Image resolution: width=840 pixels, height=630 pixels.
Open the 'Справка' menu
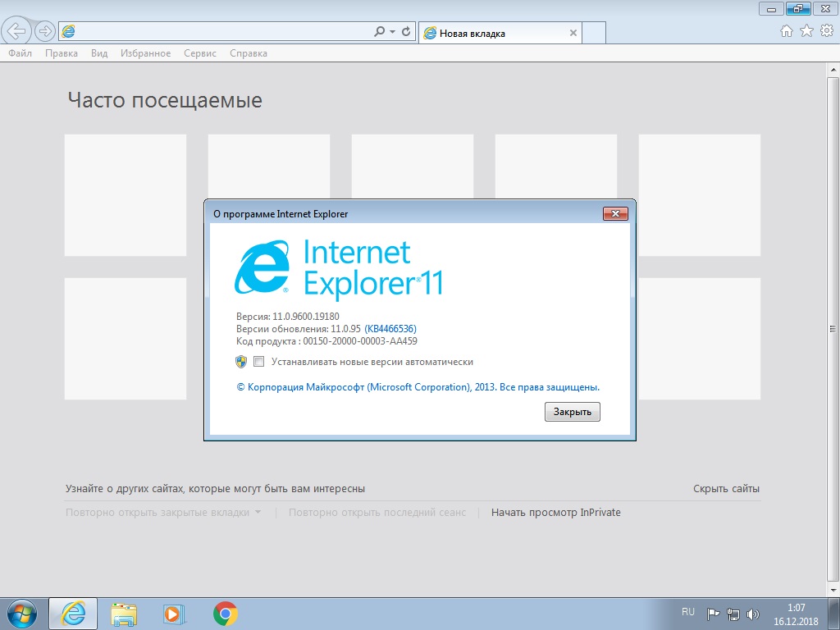[249, 53]
